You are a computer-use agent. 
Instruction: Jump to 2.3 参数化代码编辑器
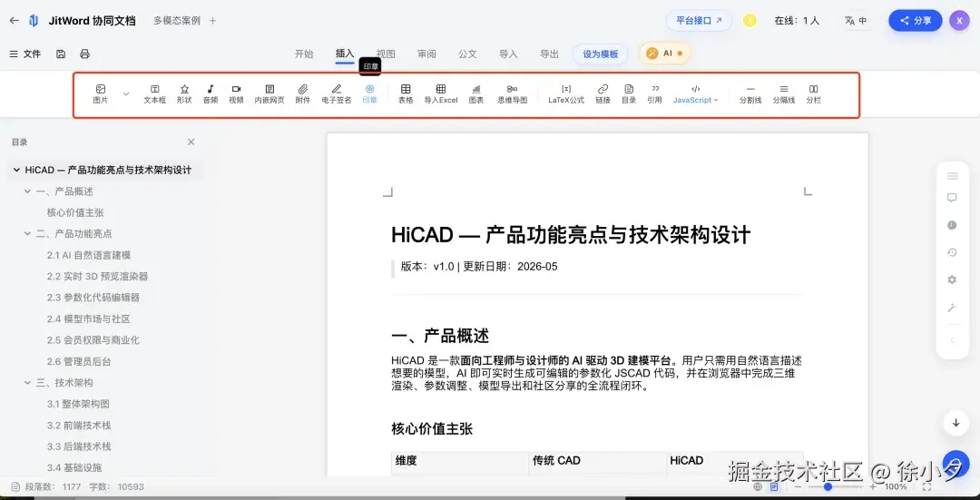[x=93, y=298]
